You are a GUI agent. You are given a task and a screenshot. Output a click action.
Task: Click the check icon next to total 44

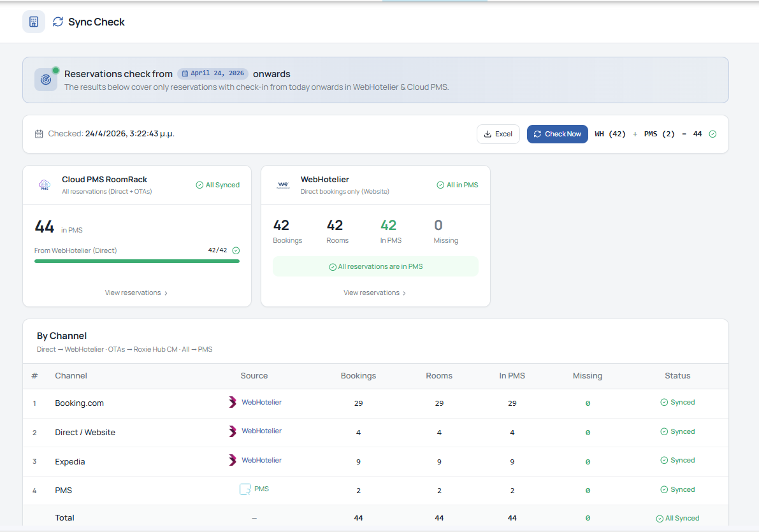click(712, 134)
